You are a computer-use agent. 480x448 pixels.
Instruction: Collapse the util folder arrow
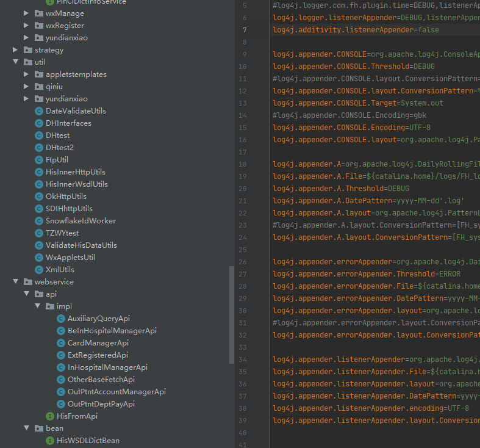(15, 62)
